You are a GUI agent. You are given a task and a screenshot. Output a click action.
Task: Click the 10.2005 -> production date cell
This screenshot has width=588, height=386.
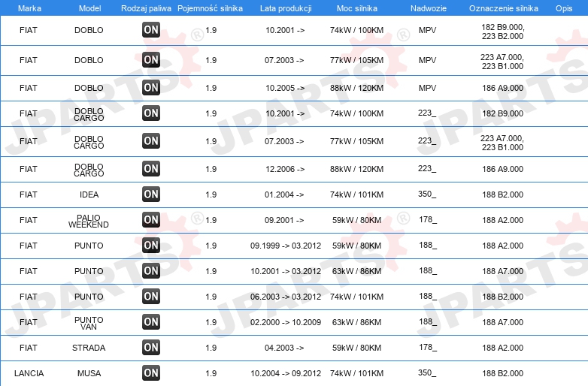pos(285,88)
